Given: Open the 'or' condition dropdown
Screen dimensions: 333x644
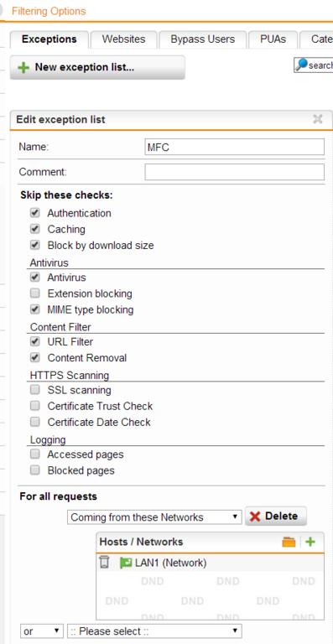Looking at the screenshot, I should pyautogui.click(x=42, y=631).
